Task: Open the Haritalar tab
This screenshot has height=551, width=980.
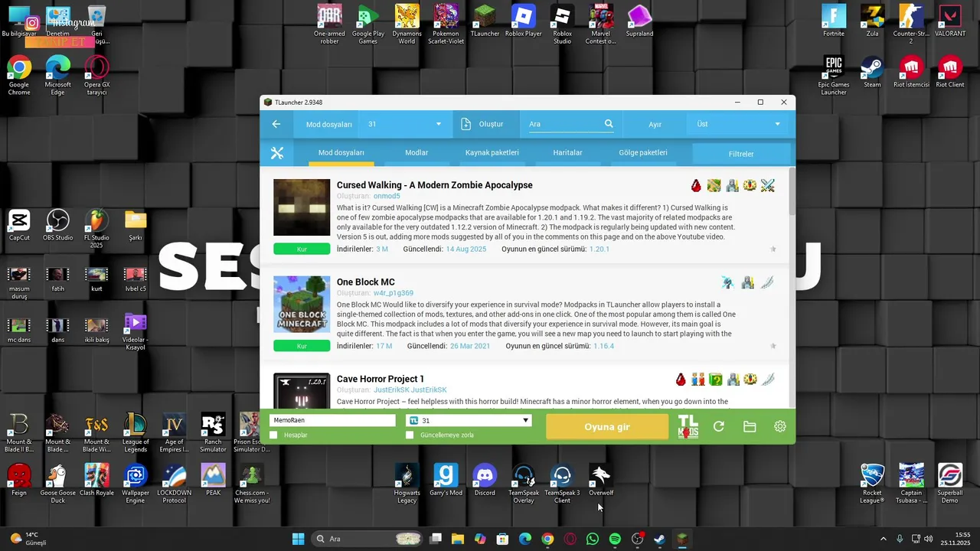Action: pos(568,152)
